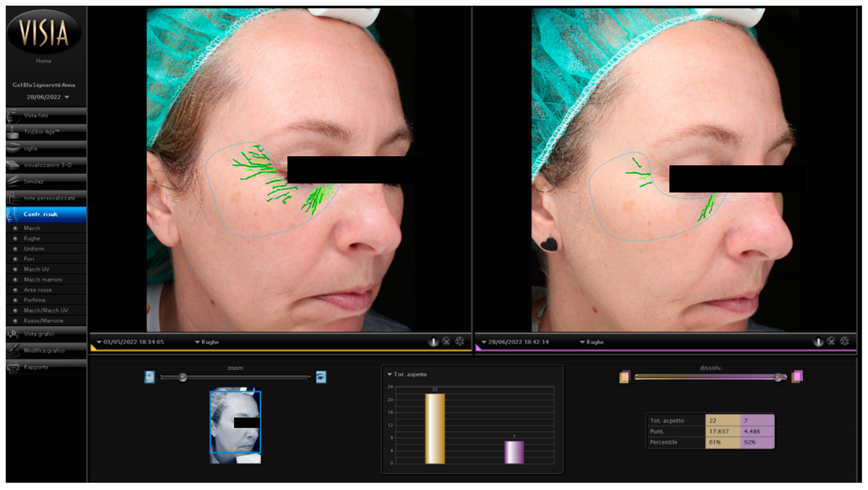
Task: Open right image date dropdown 28/06/2022
Action: (516, 342)
